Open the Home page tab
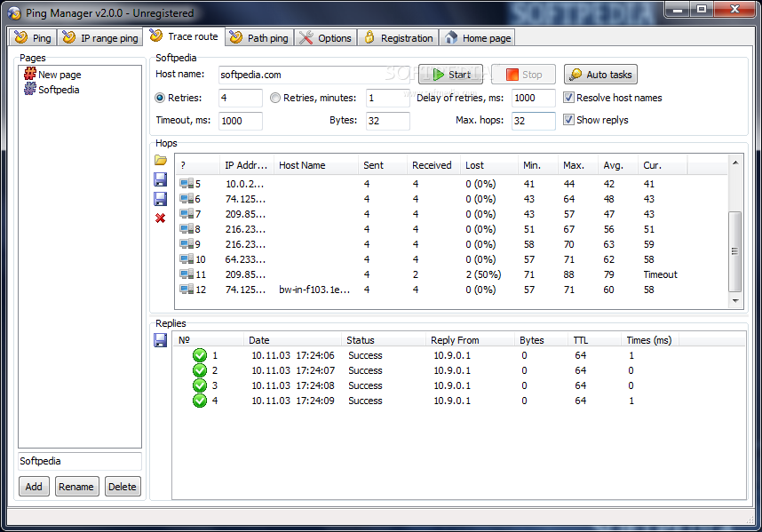 (x=477, y=38)
